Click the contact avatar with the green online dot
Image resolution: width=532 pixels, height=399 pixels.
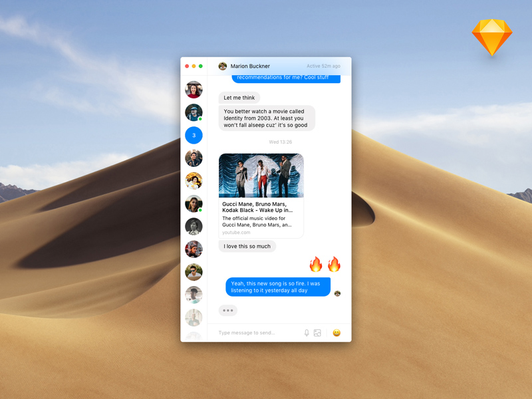tap(193, 112)
